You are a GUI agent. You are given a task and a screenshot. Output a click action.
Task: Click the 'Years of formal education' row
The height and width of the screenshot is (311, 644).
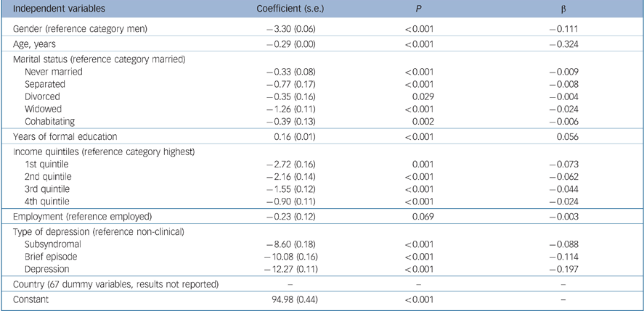click(65, 136)
